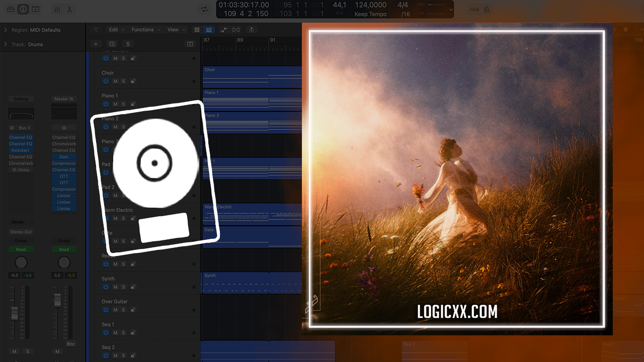The width and height of the screenshot is (644, 362).
Task: Open the channel EQ thumbnail display
Action: click(x=21, y=113)
